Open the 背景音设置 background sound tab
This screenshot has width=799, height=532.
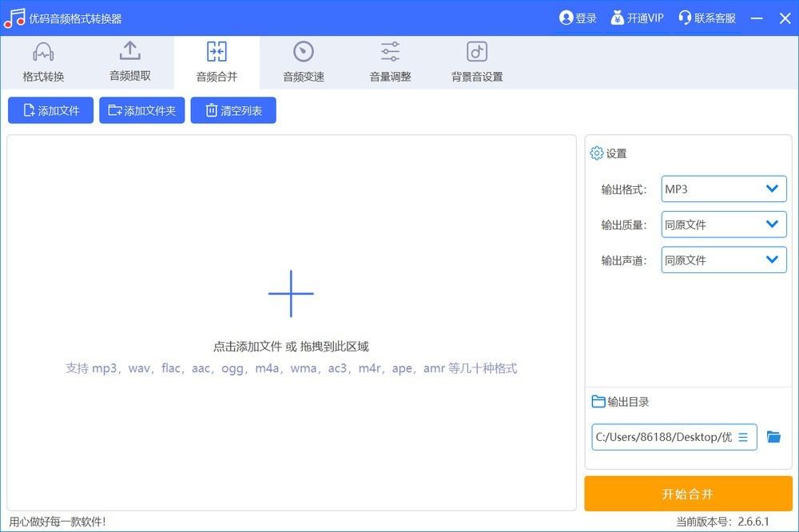477,62
